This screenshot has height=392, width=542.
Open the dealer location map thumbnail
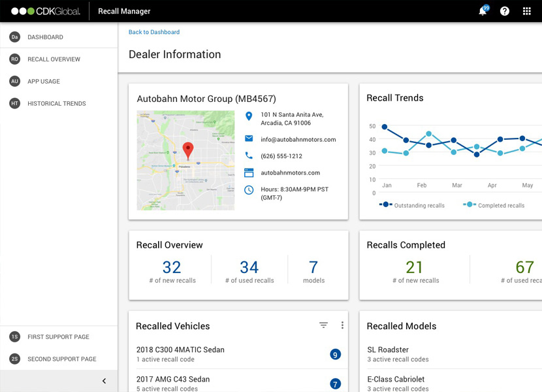point(185,161)
